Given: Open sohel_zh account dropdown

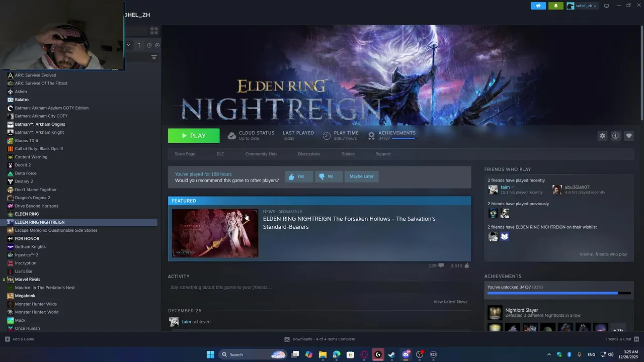Looking at the screenshot, I should point(582,6).
